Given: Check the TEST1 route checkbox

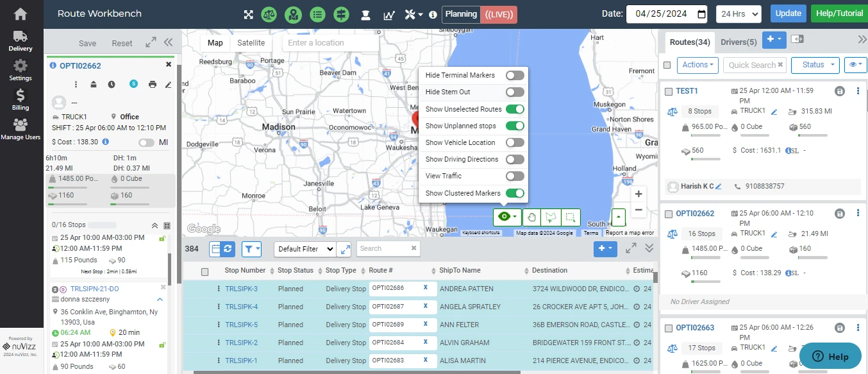Looking at the screenshot, I should (x=669, y=91).
